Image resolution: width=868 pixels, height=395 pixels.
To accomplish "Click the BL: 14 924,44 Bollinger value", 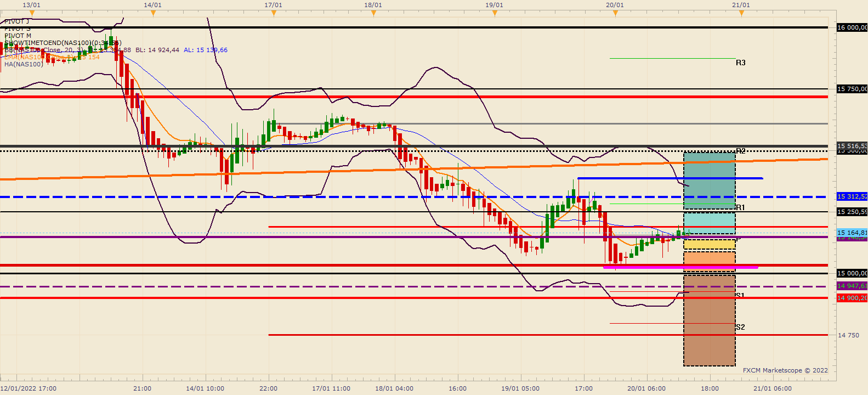I will point(157,50).
